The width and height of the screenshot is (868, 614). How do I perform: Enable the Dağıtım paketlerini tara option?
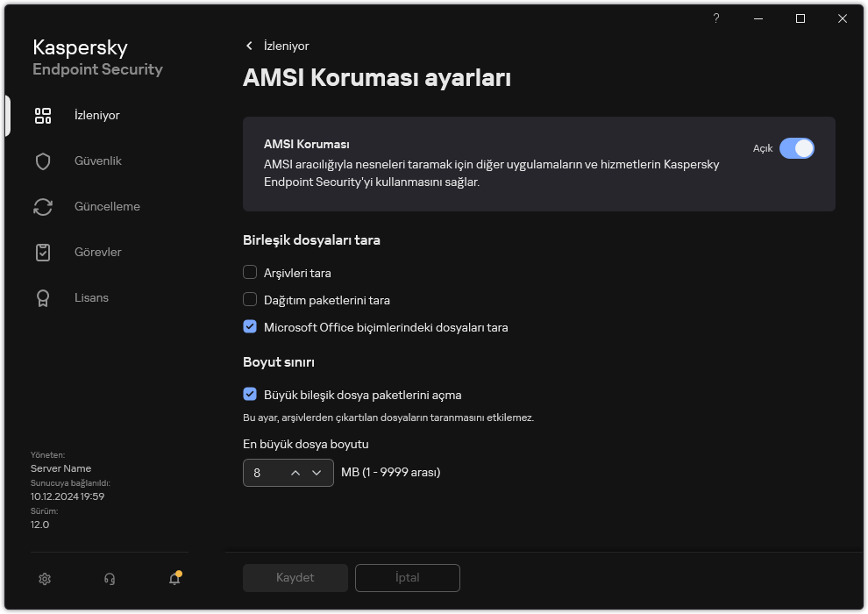[x=249, y=300]
